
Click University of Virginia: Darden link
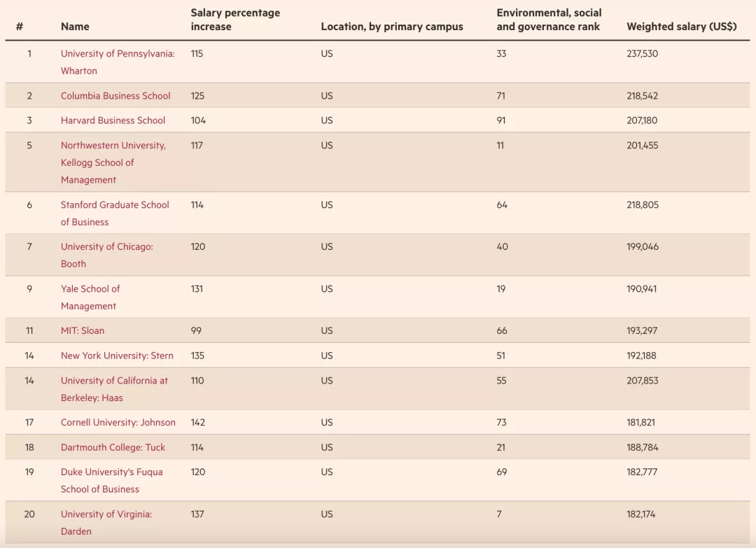pos(106,514)
